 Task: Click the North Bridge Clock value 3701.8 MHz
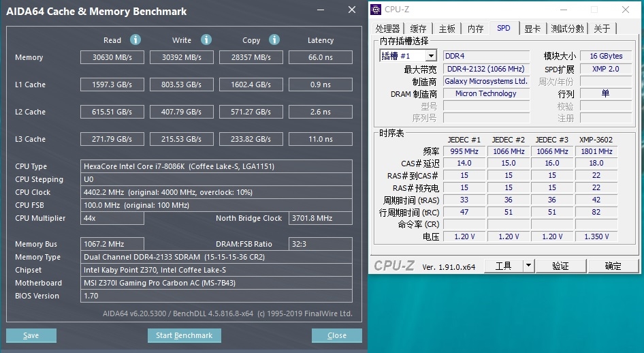point(321,218)
